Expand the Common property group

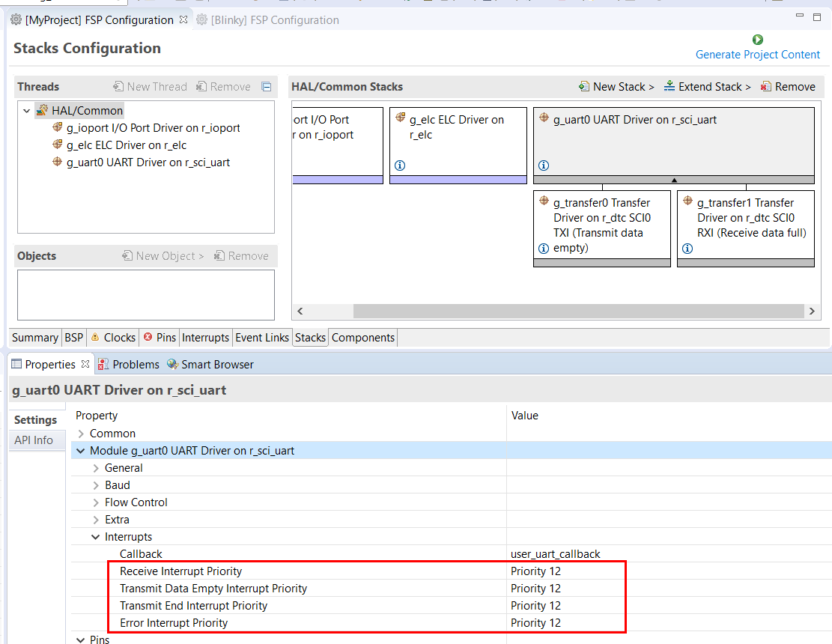coord(81,434)
